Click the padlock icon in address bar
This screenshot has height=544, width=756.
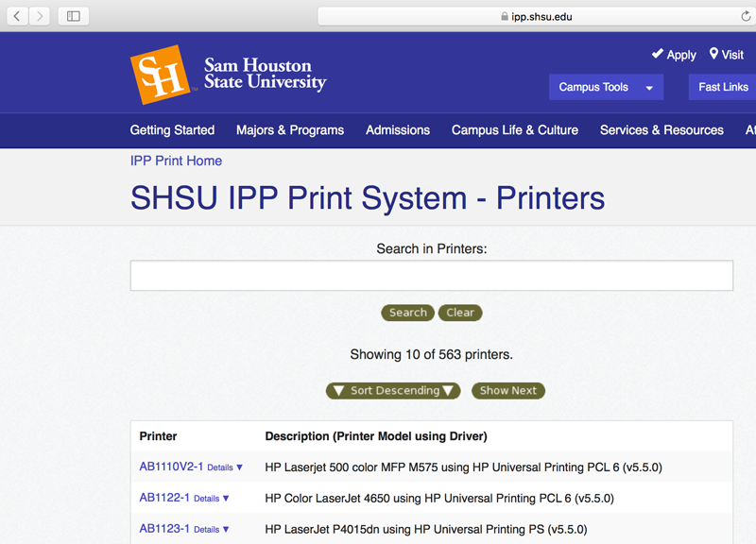click(504, 15)
